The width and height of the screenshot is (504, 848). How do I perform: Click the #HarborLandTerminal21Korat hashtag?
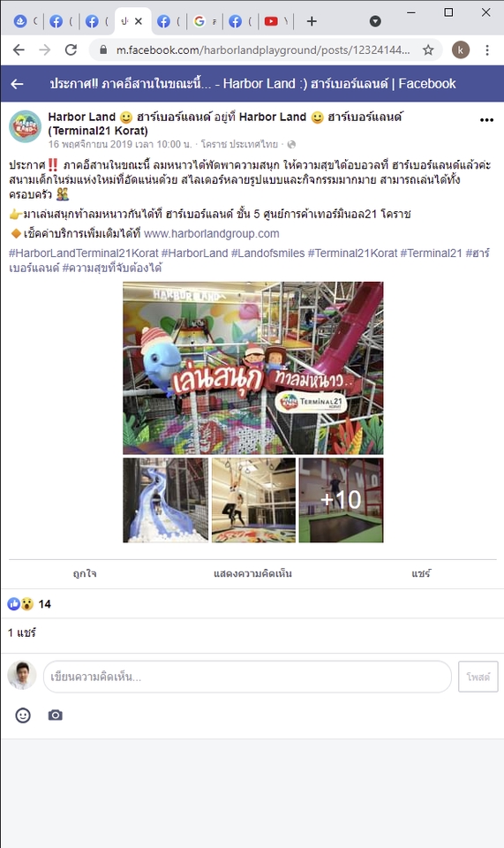(84, 254)
